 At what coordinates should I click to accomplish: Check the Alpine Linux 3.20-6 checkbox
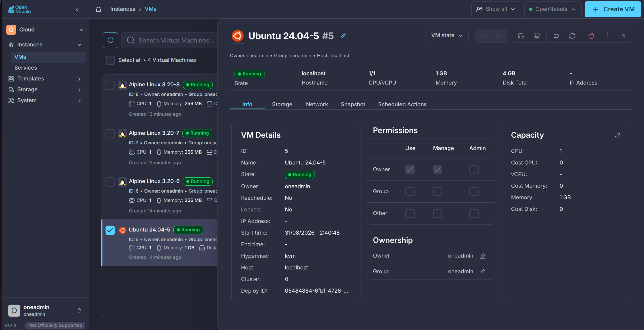pyautogui.click(x=110, y=182)
